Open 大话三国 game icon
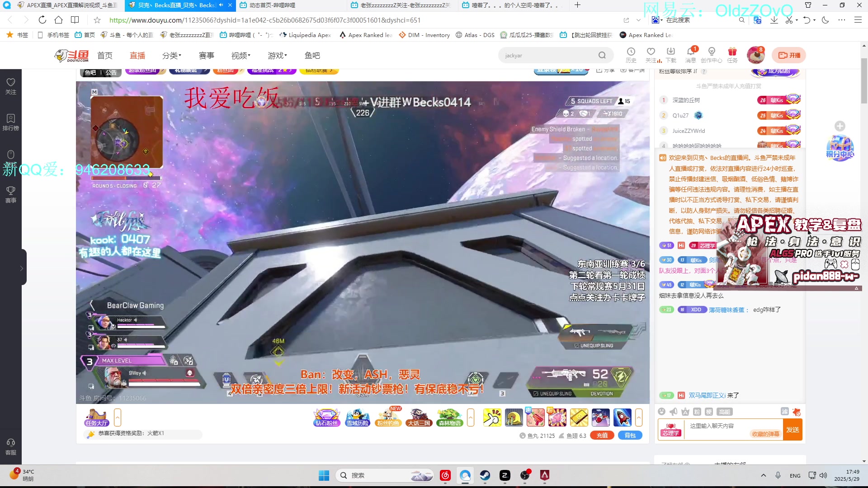Viewport: 868px width, 488px height. tap(419, 418)
